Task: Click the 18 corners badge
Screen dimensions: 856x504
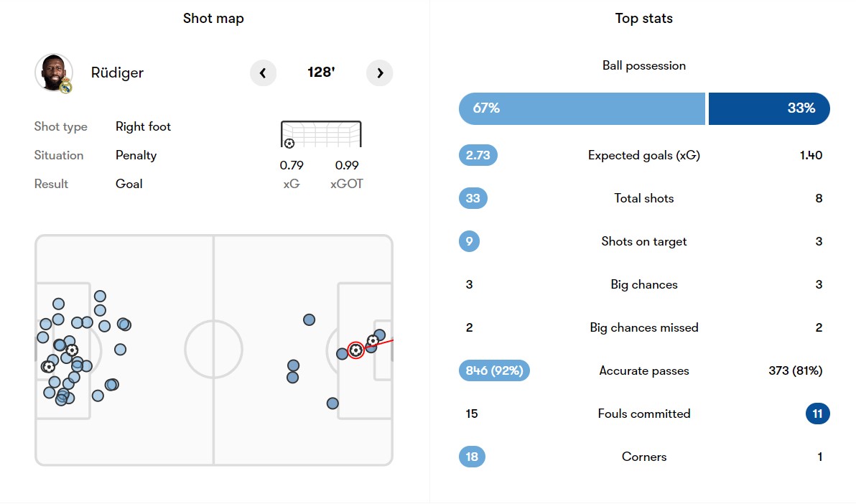Action: pos(473,457)
